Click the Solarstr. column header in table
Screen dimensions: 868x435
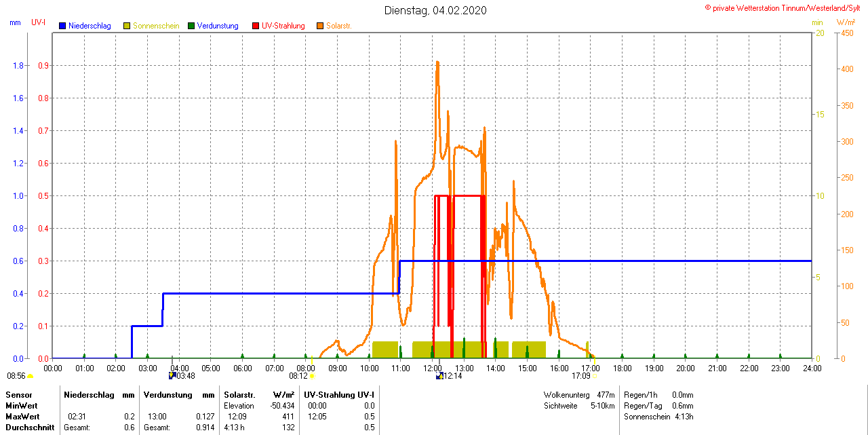(x=239, y=395)
